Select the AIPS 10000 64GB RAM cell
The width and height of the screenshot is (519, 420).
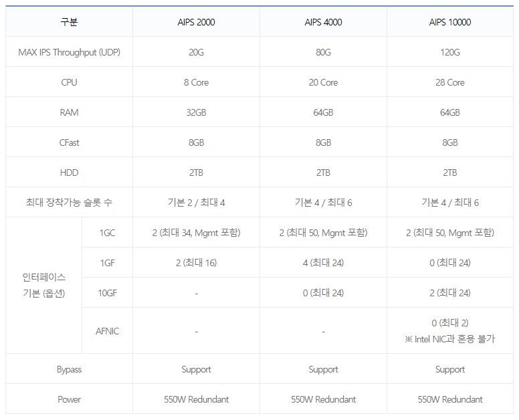[450, 112]
